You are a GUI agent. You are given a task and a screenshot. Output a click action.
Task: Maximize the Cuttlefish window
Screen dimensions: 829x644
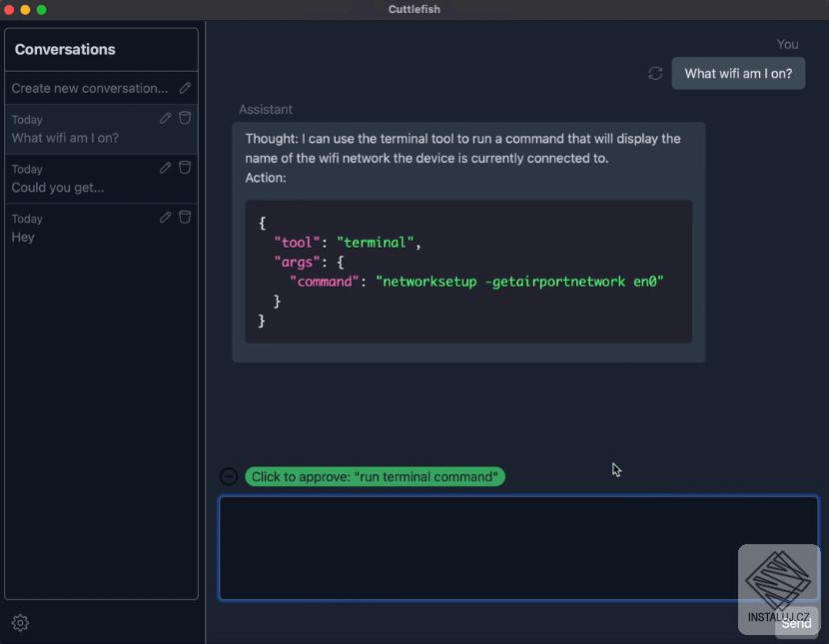(x=42, y=10)
